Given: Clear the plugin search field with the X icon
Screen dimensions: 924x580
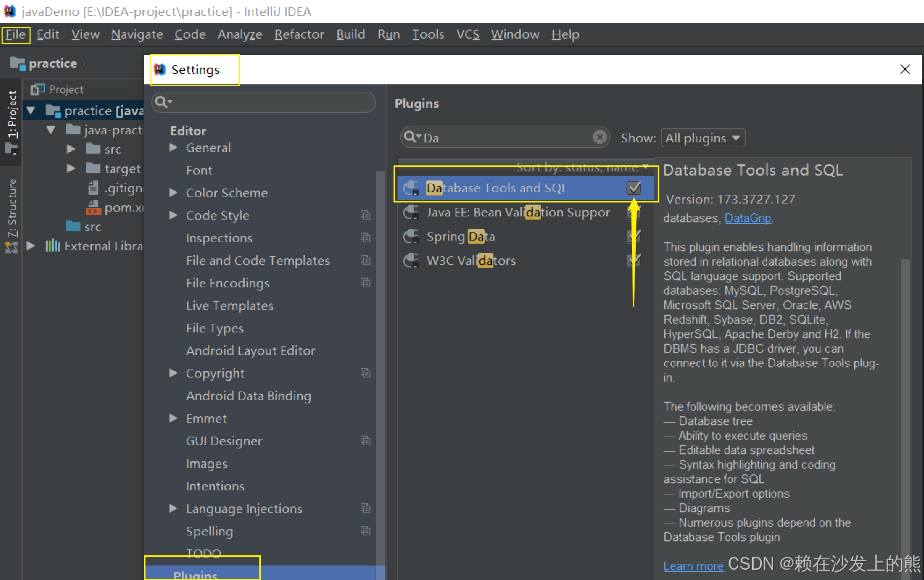Looking at the screenshot, I should point(600,137).
